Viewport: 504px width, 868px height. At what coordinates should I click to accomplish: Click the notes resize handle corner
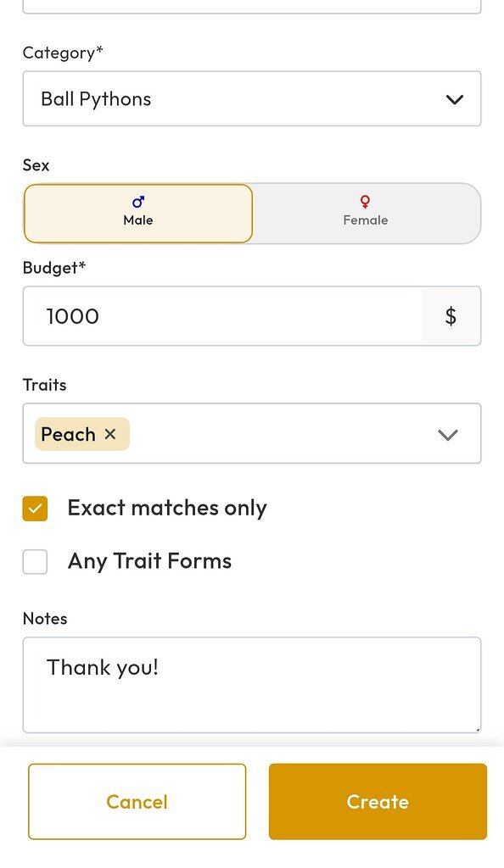[x=477, y=729]
